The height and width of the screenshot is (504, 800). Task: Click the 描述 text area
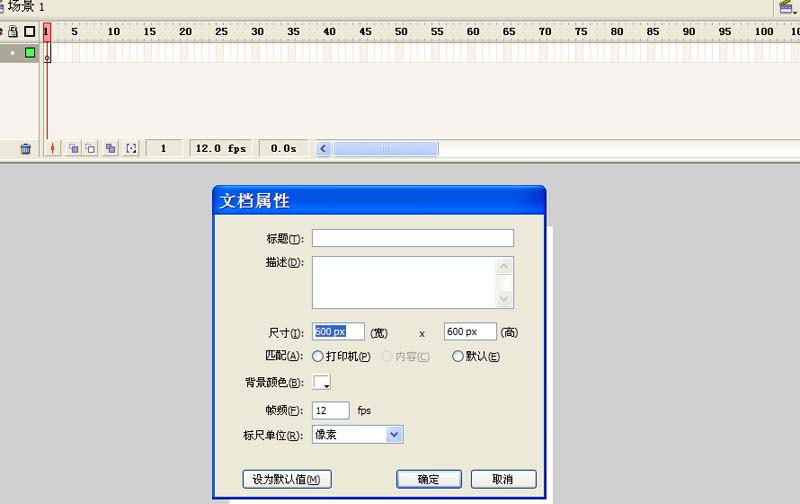click(x=404, y=283)
